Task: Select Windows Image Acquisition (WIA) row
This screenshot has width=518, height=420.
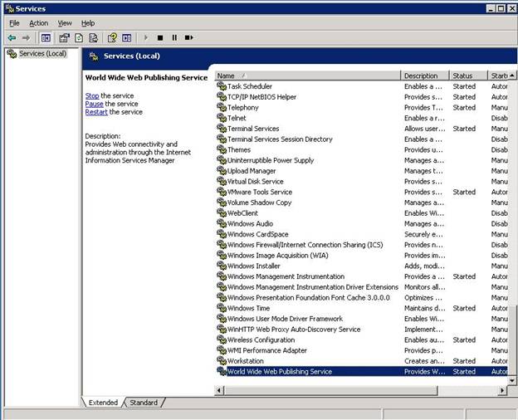Action: tap(362, 256)
